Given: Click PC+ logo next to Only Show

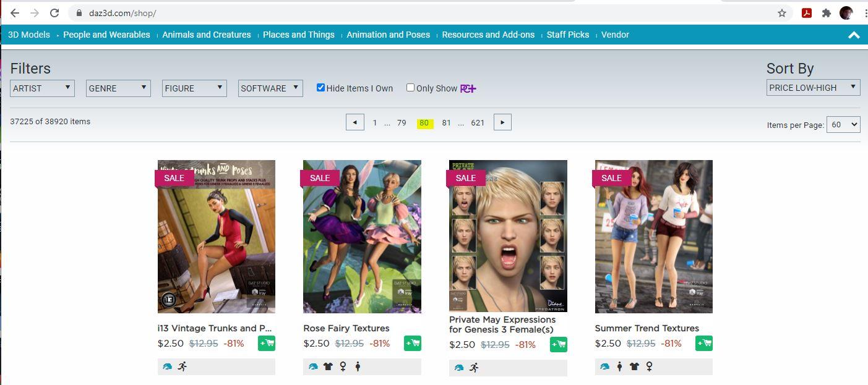Looking at the screenshot, I should (468, 88).
